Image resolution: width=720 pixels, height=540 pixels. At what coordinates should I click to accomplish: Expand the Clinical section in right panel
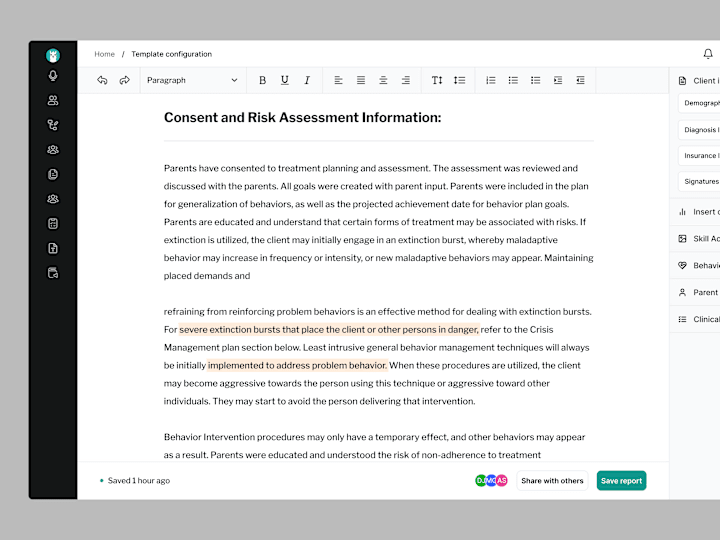[695, 319]
